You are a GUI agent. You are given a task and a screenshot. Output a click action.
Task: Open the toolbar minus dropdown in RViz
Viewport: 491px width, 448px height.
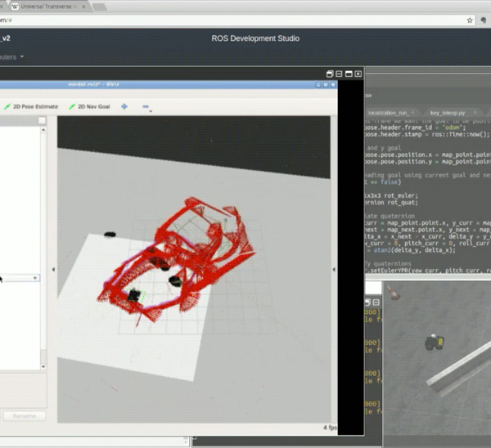146,107
